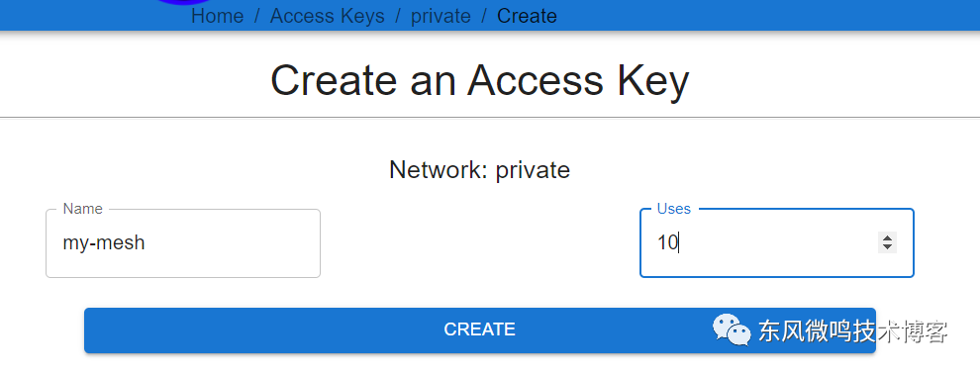Screen dimensions: 980x375
Task: Click the Network: private subtitle
Action: point(479,170)
